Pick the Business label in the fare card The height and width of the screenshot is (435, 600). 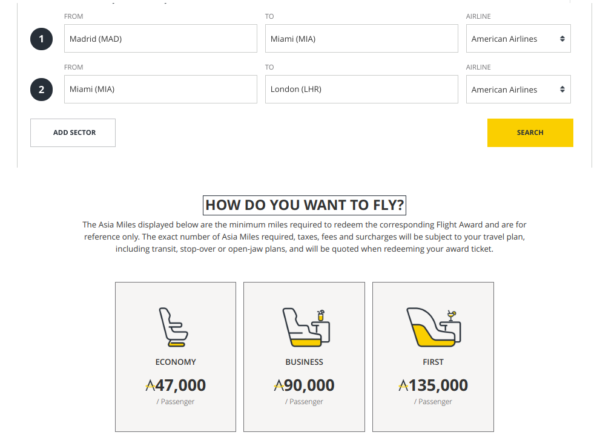coord(304,362)
